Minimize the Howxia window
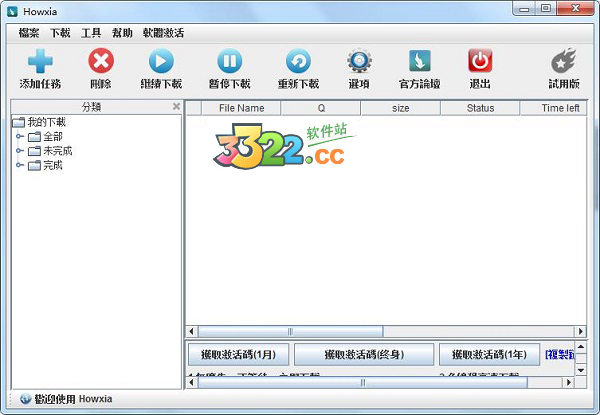The image size is (600, 415). pos(524,9)
